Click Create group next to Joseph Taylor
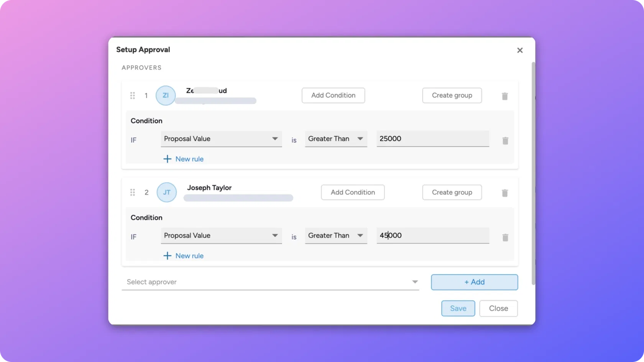644x362 pixels. pyautogui.click(x=452, y=192)
